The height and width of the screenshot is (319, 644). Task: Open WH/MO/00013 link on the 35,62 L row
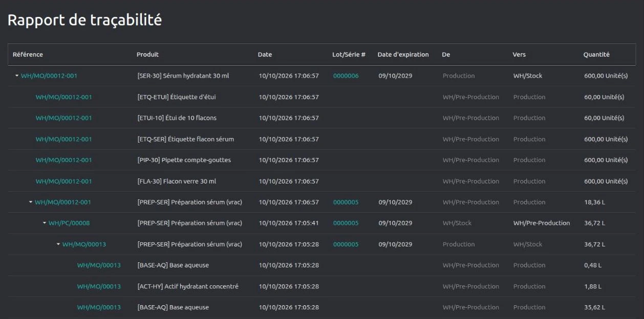[x=99, y=307]
